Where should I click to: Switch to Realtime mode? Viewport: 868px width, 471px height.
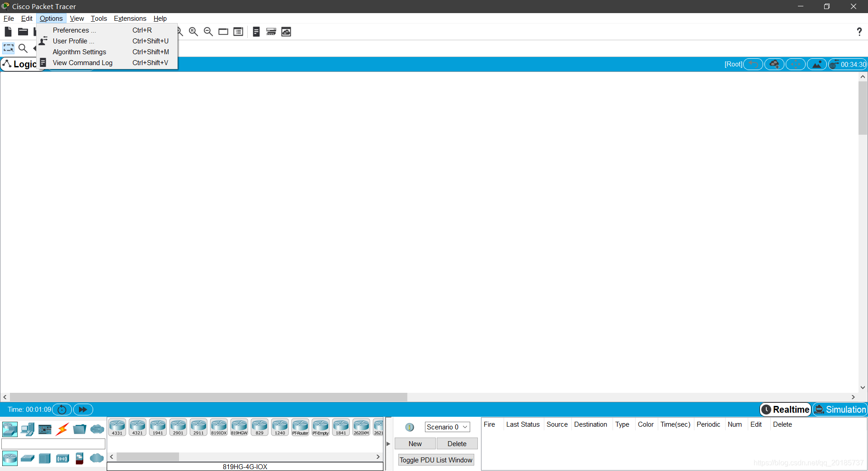click(x=786, y=410)
